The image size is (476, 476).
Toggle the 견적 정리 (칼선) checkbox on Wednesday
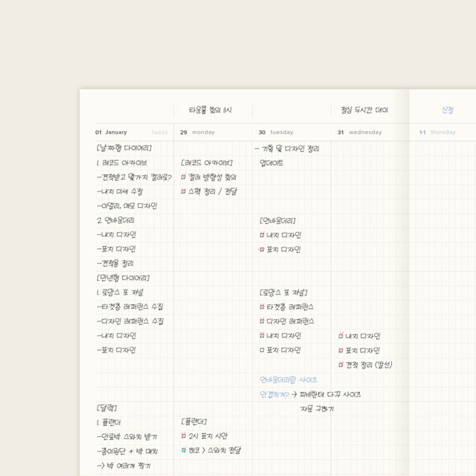[341, 365]
